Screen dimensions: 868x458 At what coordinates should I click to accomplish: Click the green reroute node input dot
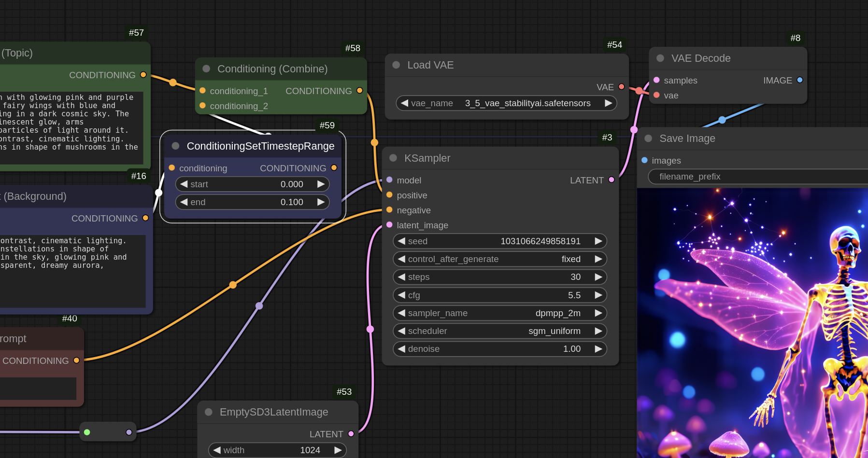point(87,432)
